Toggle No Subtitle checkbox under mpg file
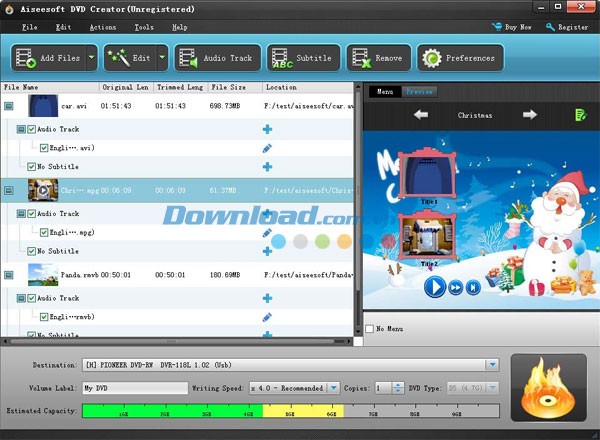The image size is (600, 440). coord(31,251)
